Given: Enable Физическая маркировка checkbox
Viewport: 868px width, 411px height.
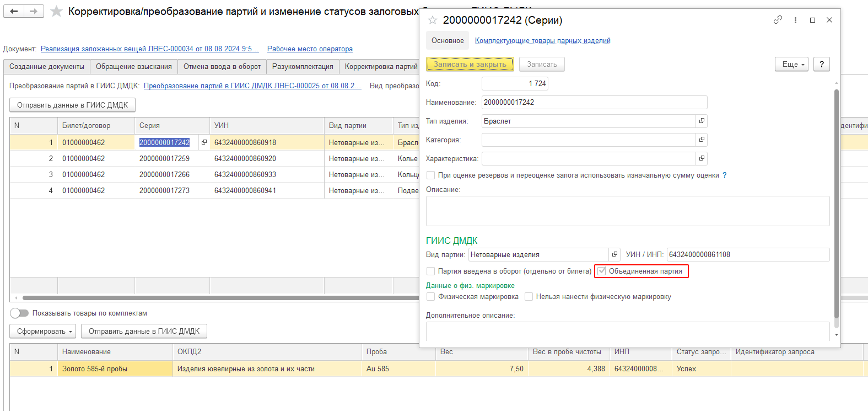Looking at the screenshot, I should click(x=431, y=297).
